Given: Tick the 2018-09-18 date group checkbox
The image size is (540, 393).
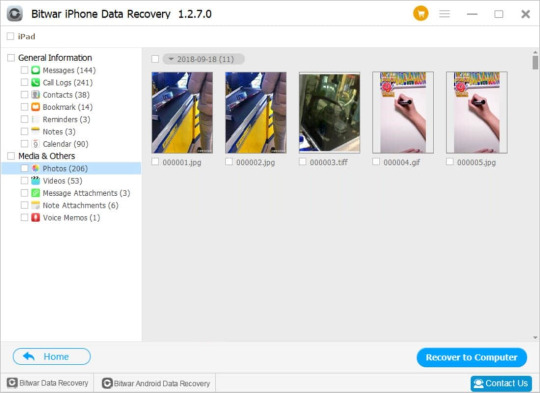Looking at the screenshot, I should [x=155, y=59].
